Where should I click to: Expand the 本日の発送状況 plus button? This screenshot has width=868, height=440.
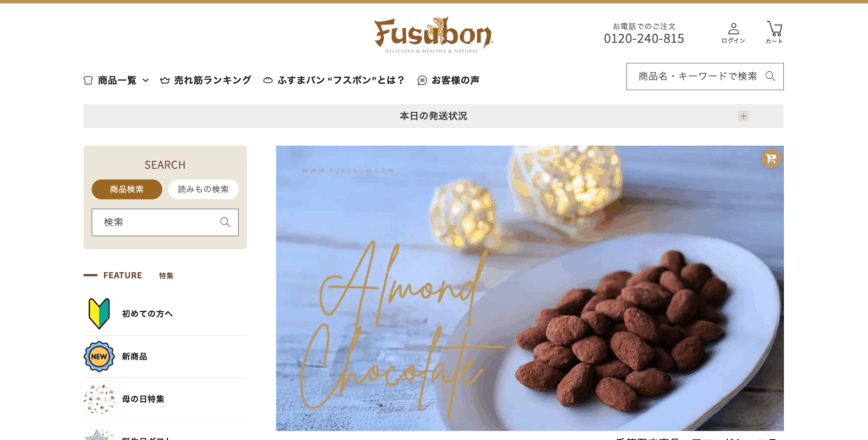[x=743, y=116]
